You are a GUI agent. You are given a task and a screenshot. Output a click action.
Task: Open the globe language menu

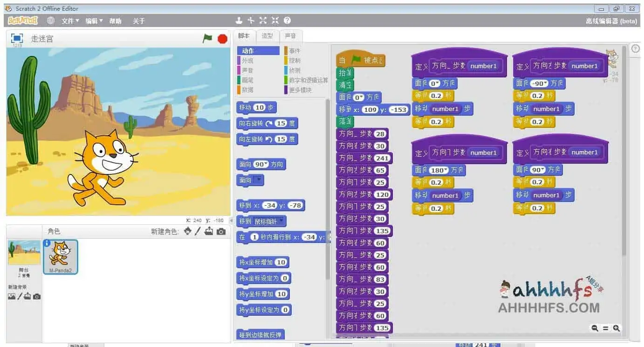51,21
